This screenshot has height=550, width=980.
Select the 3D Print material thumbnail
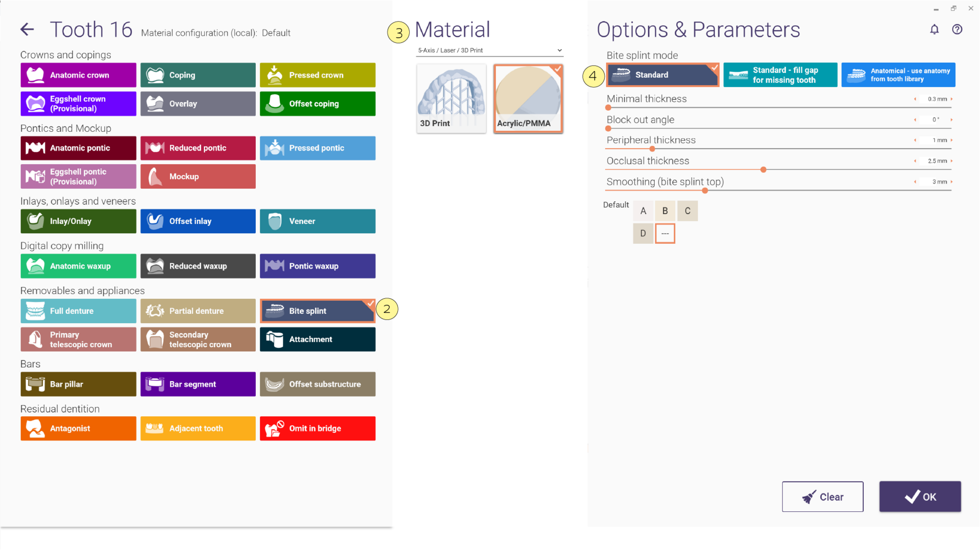coord(451,98)
